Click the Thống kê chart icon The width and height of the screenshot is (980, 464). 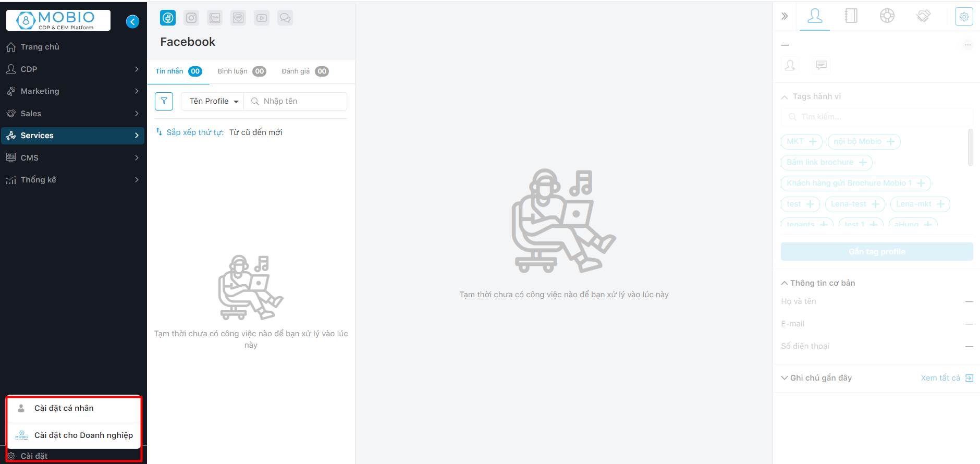[11, 180]
